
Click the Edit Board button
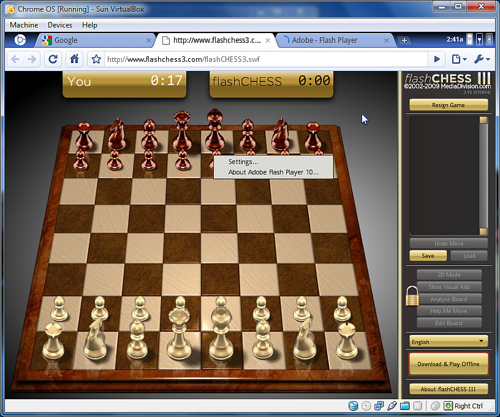click(449, 323)
